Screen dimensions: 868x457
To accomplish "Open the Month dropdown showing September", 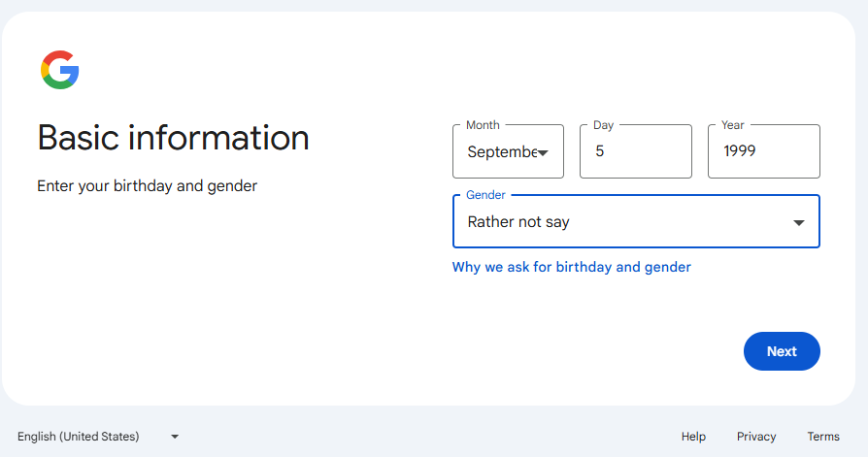I will pyautogui.click(x=508, y=151).
